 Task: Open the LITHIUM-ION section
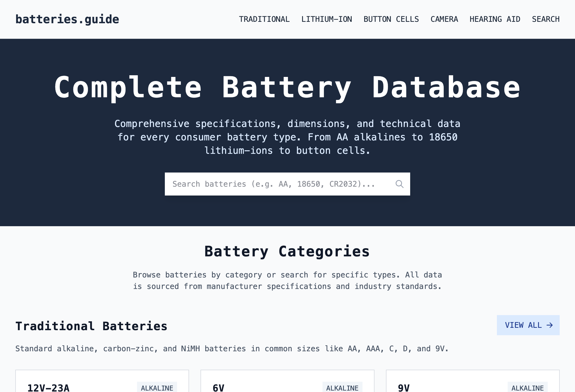(x=327, y=19)
